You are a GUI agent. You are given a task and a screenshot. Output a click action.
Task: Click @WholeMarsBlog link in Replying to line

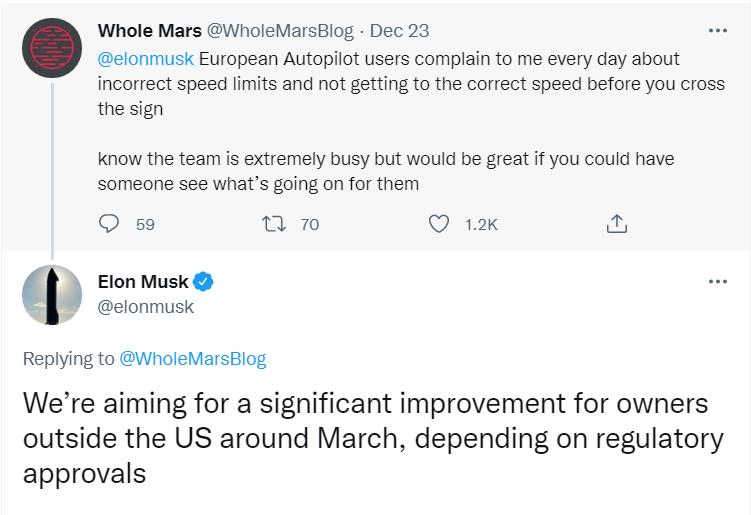pyautogui.click(x=193, y=359)
